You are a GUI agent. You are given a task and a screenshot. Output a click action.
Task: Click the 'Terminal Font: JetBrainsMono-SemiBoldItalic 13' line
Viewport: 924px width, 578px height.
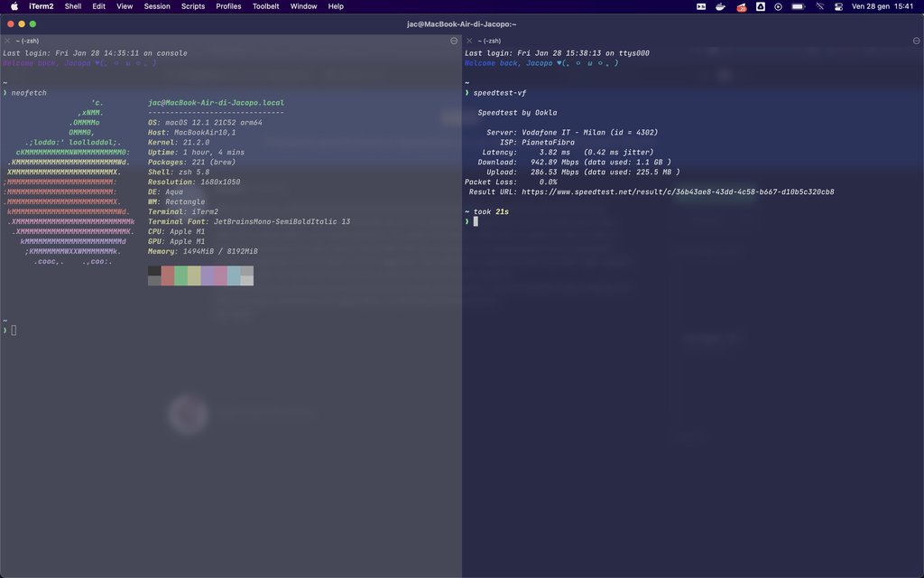coord(249,222)
